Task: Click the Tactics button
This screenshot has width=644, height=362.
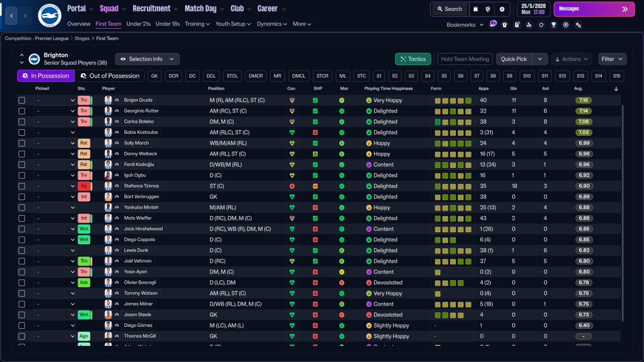Action: coord(413,59)
